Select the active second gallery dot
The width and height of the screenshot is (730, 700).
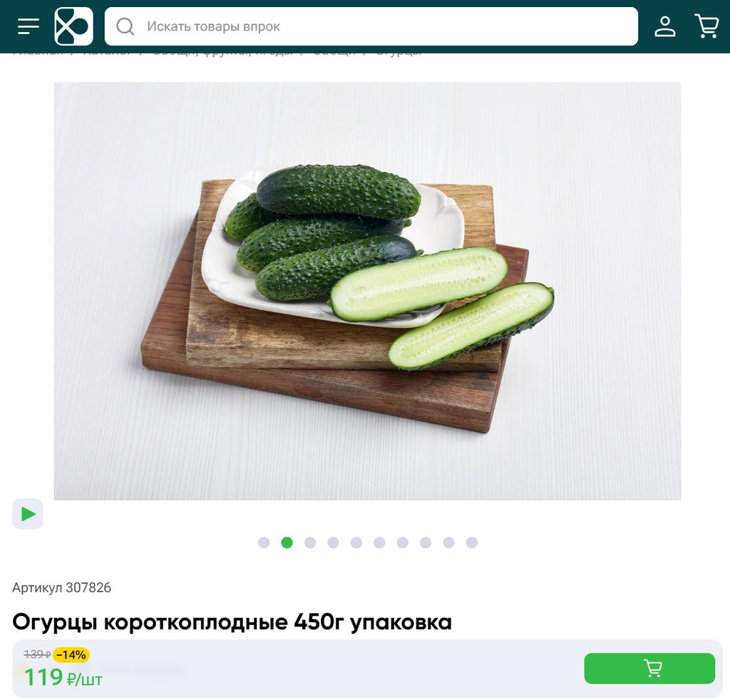[x=287, y=542]
